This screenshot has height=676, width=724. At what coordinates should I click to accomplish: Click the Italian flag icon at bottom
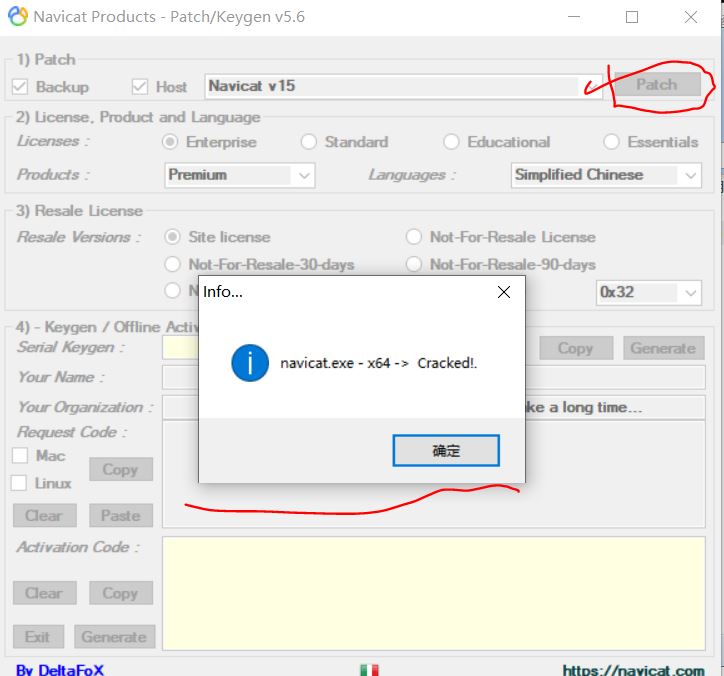click(x=369, y=669)
